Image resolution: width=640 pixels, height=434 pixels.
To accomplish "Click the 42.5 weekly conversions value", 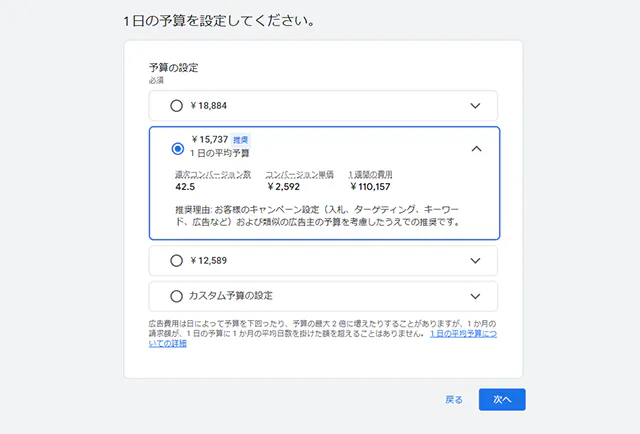I will click(185, 187).
